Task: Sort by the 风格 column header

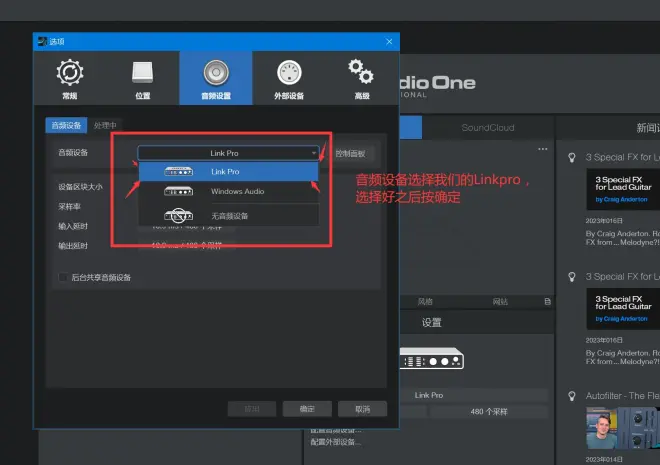Action: (425, 301)
